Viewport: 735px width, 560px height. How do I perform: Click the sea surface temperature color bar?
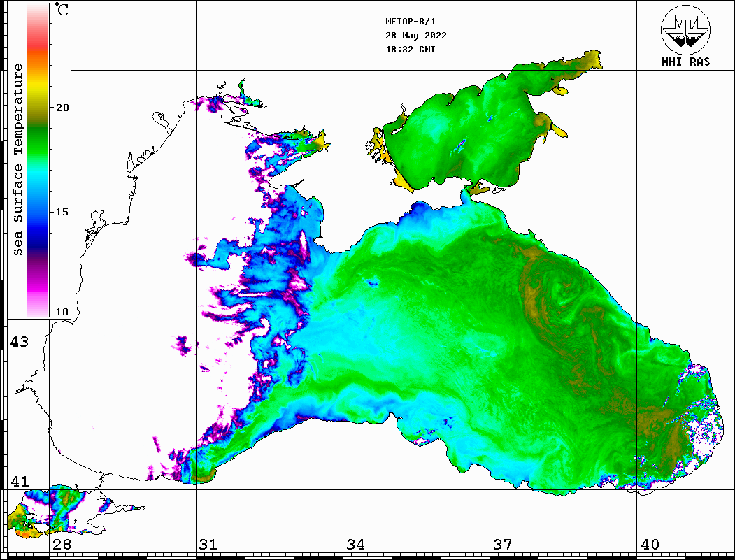click(38, 161)
